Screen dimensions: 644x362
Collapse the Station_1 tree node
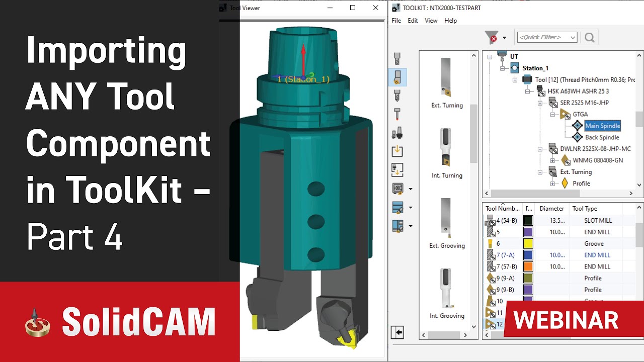coord(502,68)
